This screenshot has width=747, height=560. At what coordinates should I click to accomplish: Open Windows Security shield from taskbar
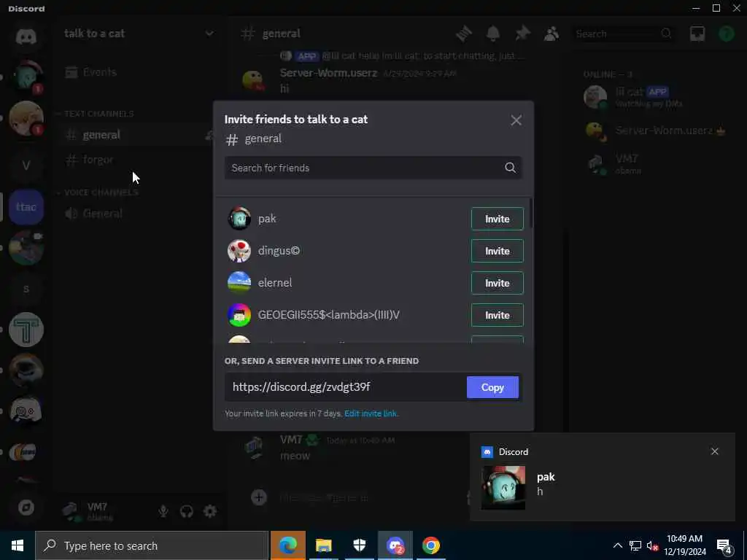tap(359, 545)
